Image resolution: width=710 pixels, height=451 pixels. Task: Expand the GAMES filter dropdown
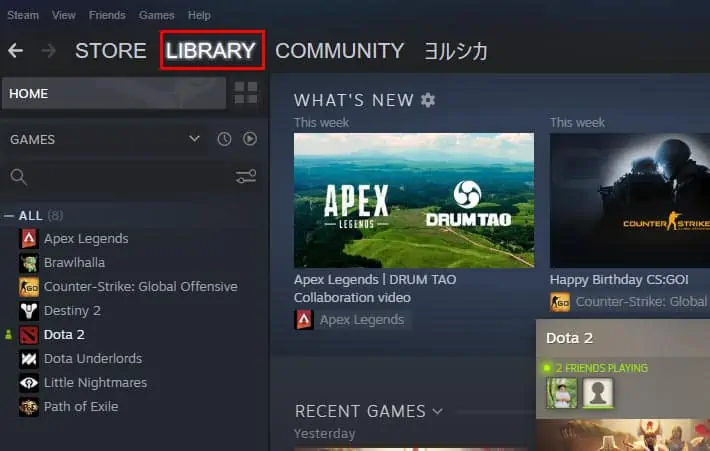pyautogui.click(x=195, y=139)
